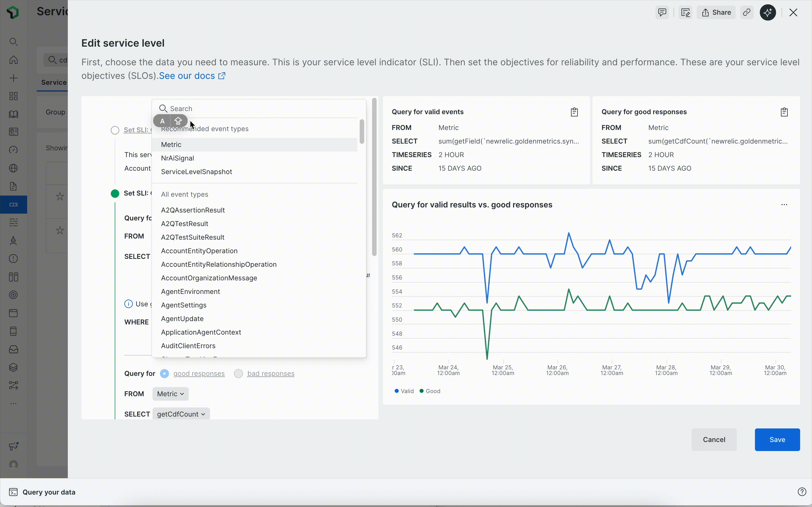The height and width of the screenshot is (507, 812).
Task: Open the help question mark icon
Action: coord(802,492)
